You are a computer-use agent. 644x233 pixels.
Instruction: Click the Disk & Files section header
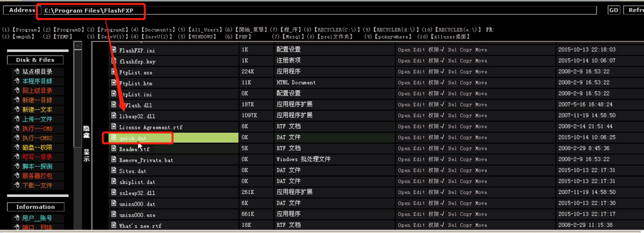click(x=35, y=60)
